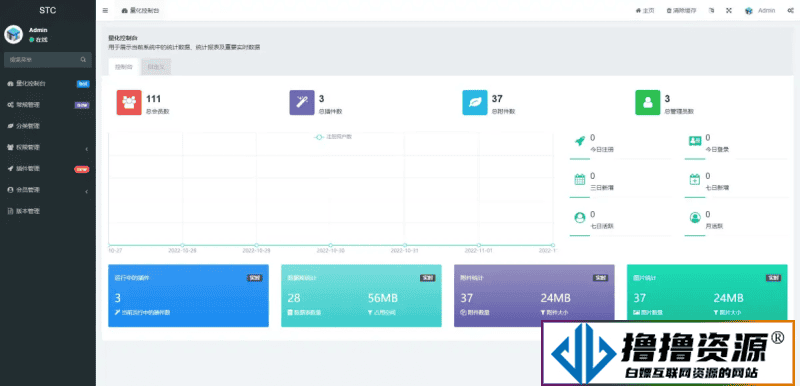
Task: Select the 控制台 tab
Action: click(x=123, y=67)
